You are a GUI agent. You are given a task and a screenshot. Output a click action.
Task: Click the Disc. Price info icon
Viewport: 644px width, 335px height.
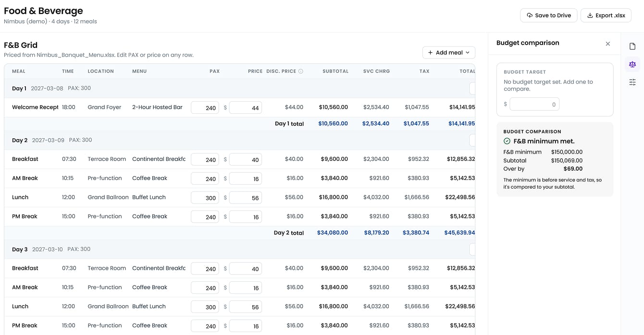[301, 72]
